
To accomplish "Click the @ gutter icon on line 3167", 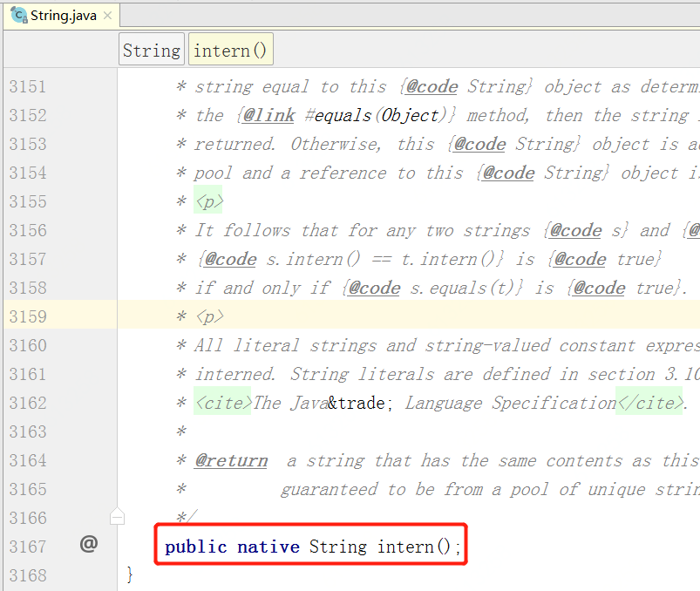I will point(89,544).
